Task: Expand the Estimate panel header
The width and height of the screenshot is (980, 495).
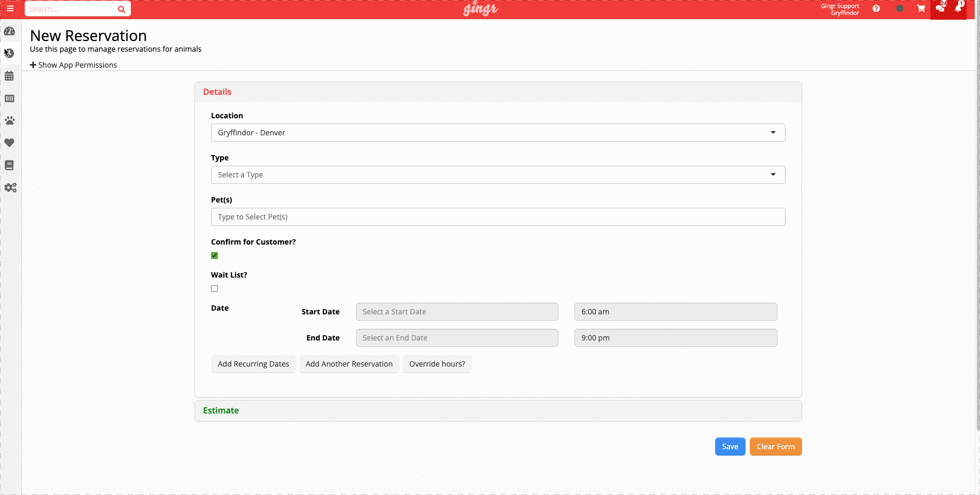Action: tap(498, 411)
